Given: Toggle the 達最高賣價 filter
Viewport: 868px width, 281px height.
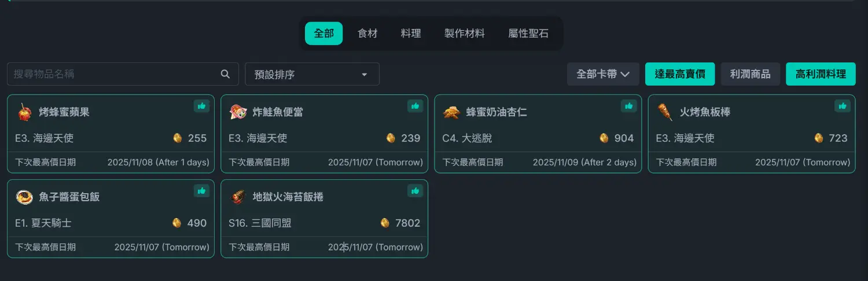Looking at the screenshot, I should coord(680,74).
